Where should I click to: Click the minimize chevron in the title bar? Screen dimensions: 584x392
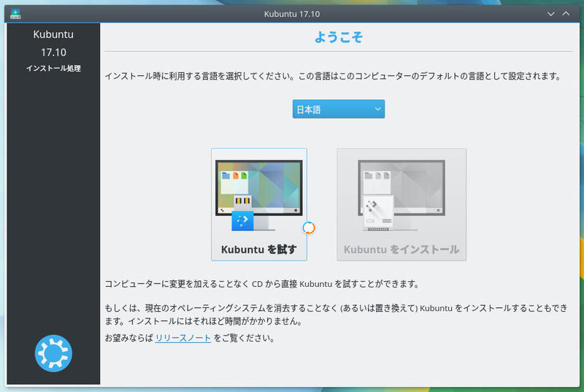551,14
